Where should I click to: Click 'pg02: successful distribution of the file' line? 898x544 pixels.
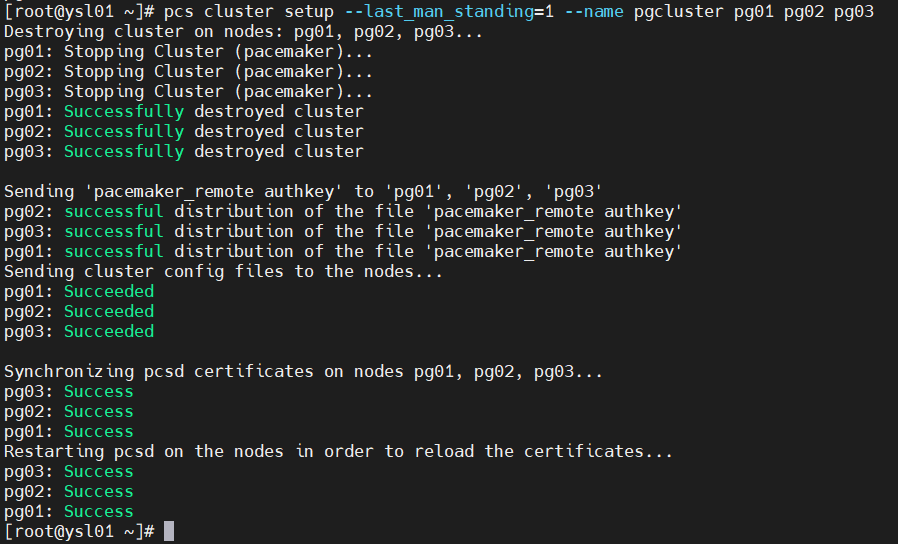[343, 212]
